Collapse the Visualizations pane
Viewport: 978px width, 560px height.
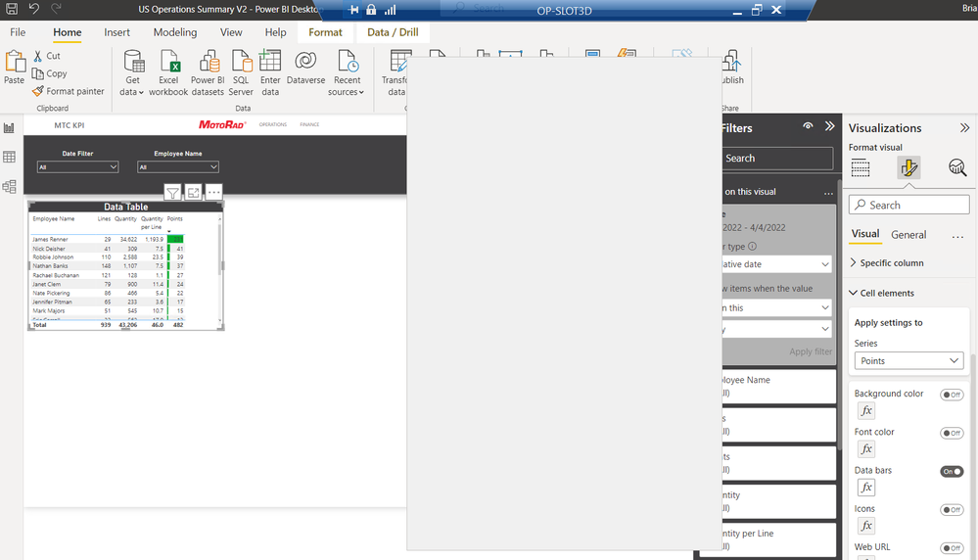pyautogui.click(x=965, y=128)
